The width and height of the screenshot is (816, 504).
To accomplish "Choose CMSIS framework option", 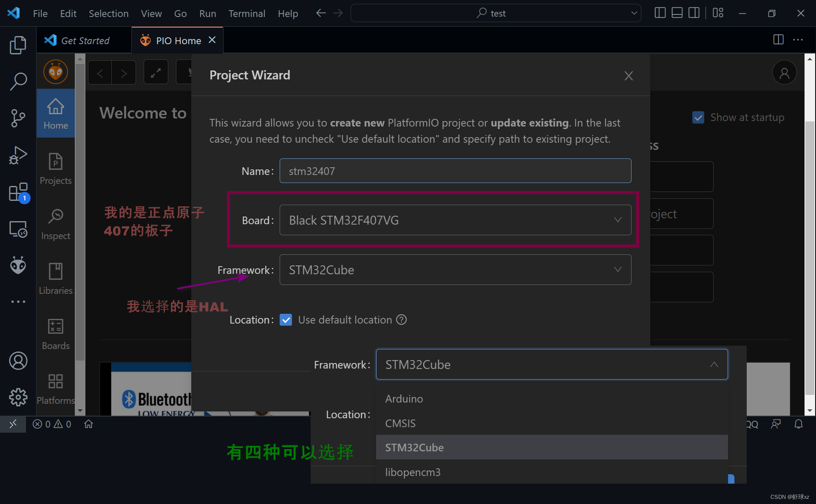I will click(552, 423).
